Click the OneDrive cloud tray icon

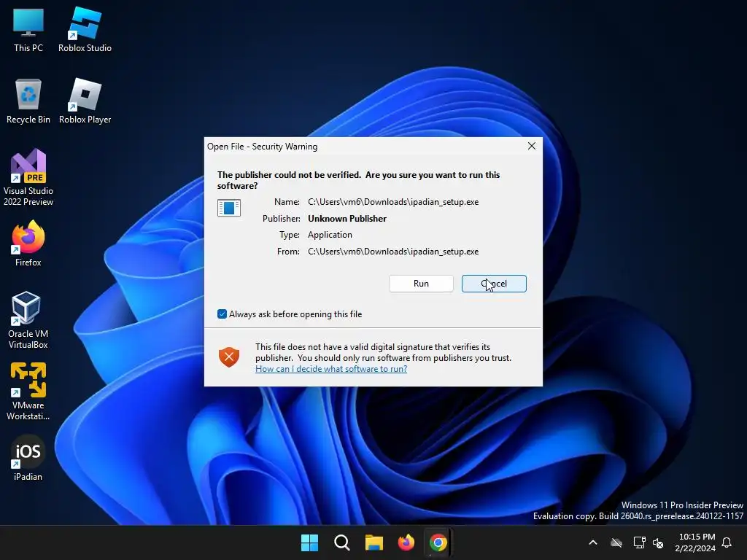pos(616,542)
